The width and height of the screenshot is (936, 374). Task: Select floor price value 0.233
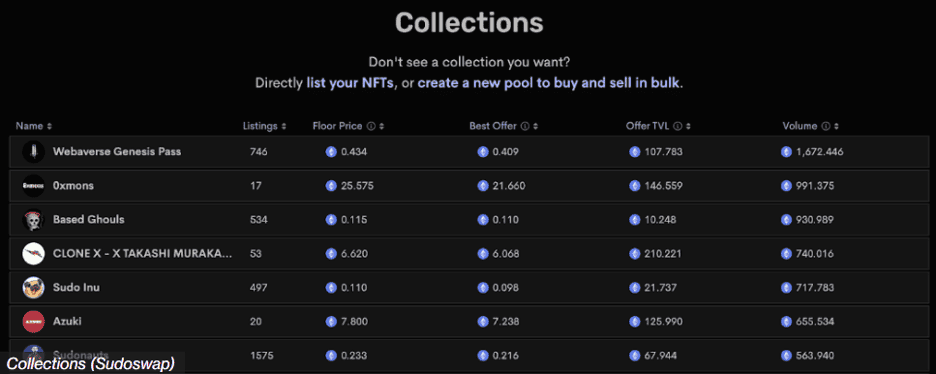354,356
